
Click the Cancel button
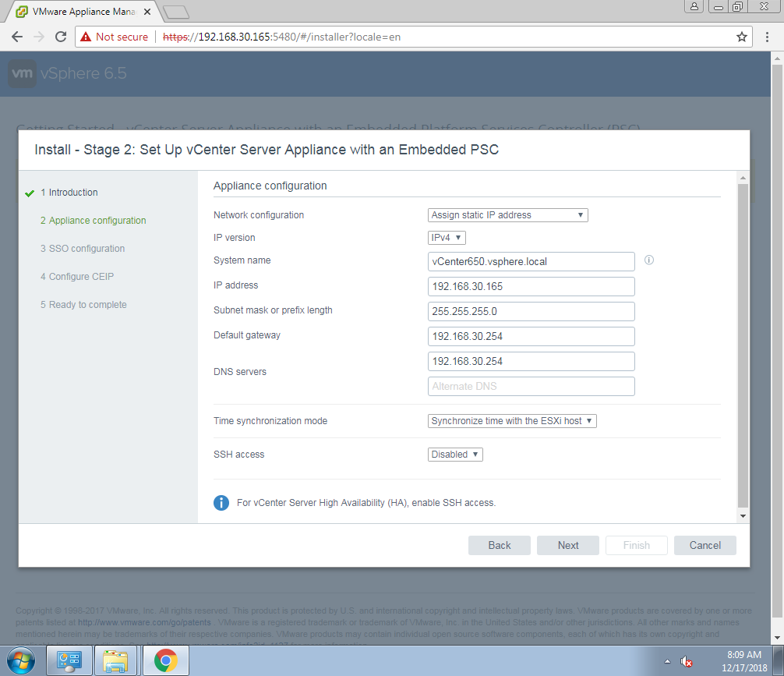(x=705, y=546)
